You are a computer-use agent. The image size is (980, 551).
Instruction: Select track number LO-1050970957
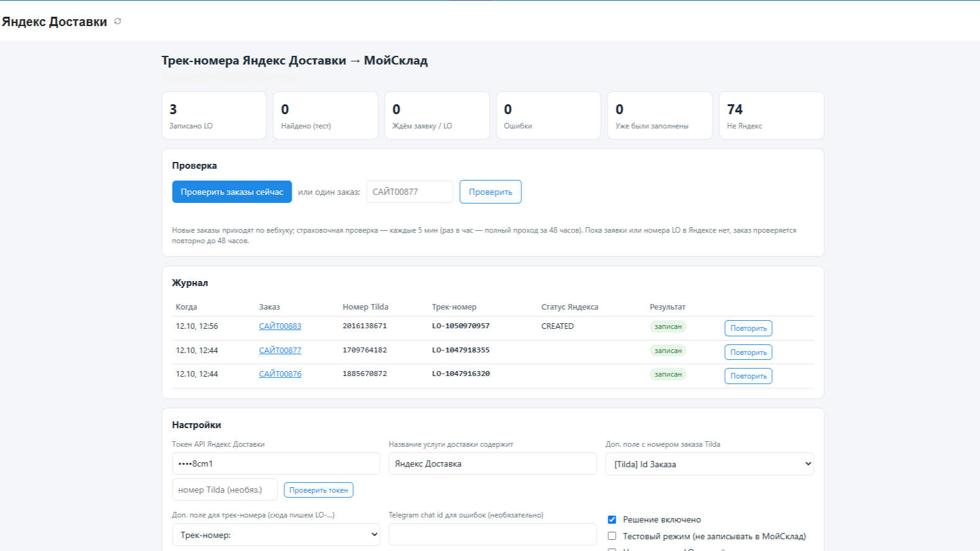pyautogui.click(x=461, y=326)
